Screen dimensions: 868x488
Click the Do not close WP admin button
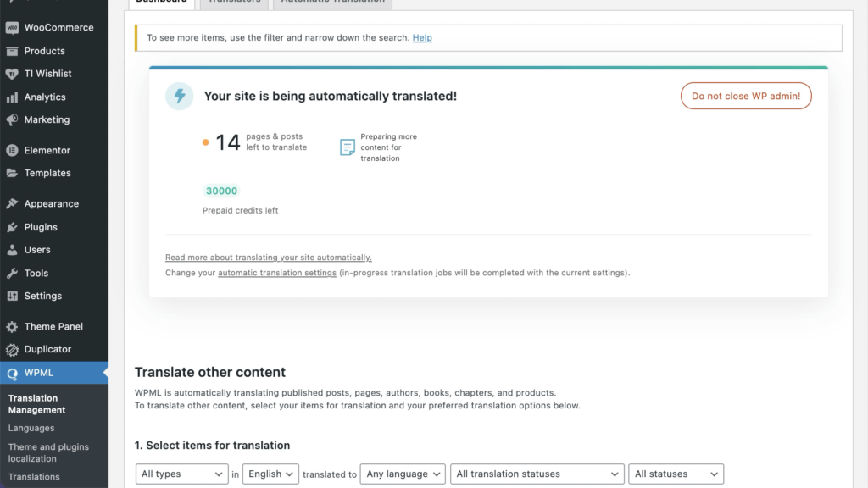point(746,96)
